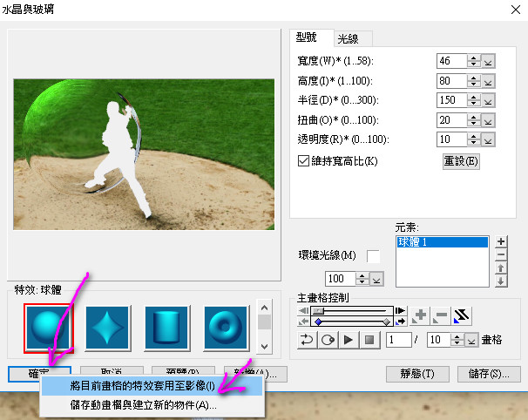Close the 水晶與玻璃 dialog
Viewport: 528px width, 420px height.
pyautogui.click(x=516, y=10)
